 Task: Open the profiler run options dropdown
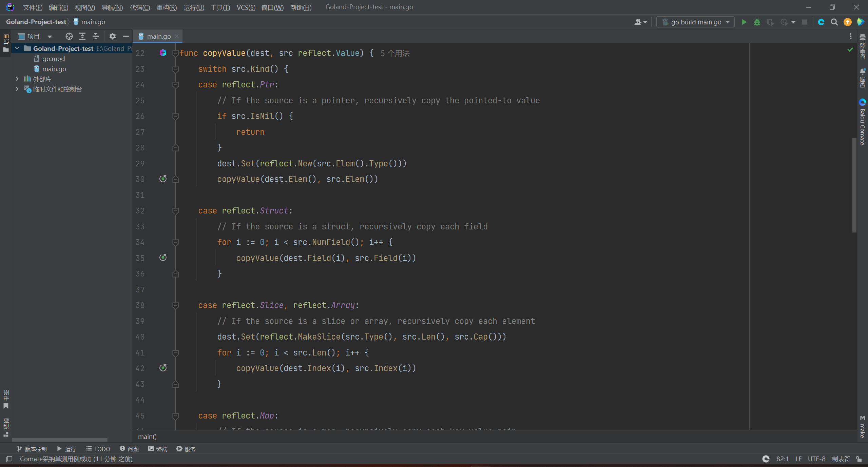(x=793, y=22)
